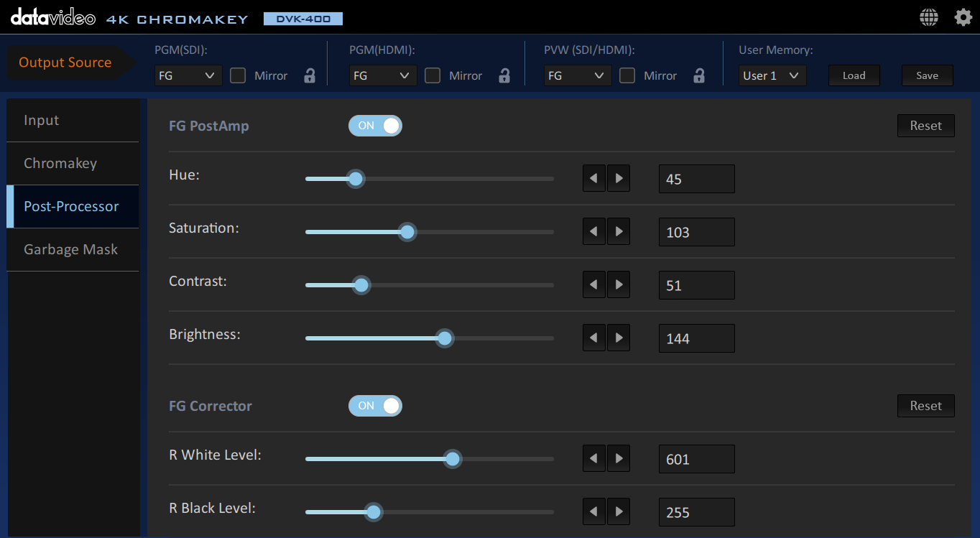Viewport: 980px width, 538px height.
Task: Enable Mirror checkbox for PGM(SDI)
Action: tap(238, 75)
